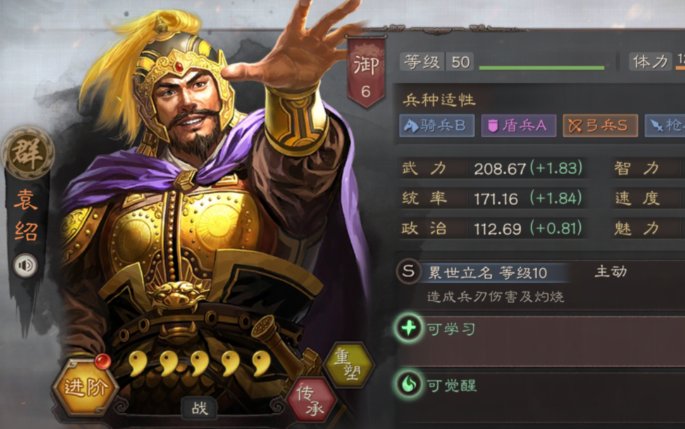Click the 可觉醒 awaken flame icon
Image resolution: width=685 pixels, height=429 pixels.
coord(409,384)
